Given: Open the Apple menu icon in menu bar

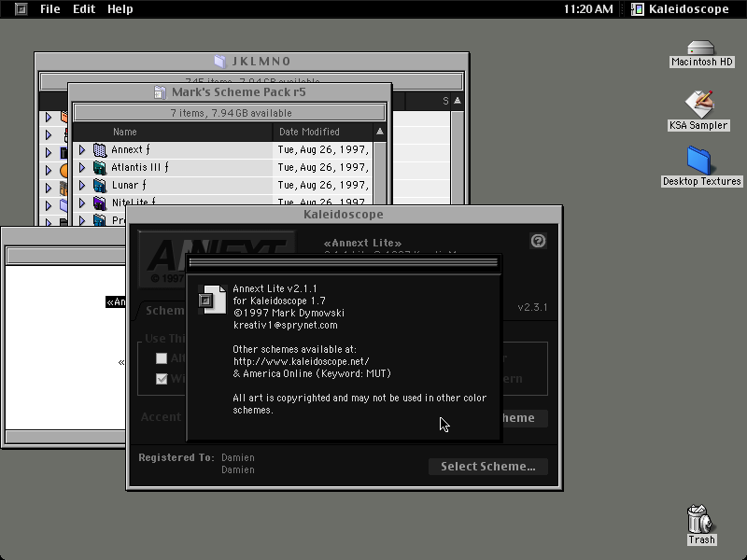Looking at the screenshot, I should tap(21, 9).
